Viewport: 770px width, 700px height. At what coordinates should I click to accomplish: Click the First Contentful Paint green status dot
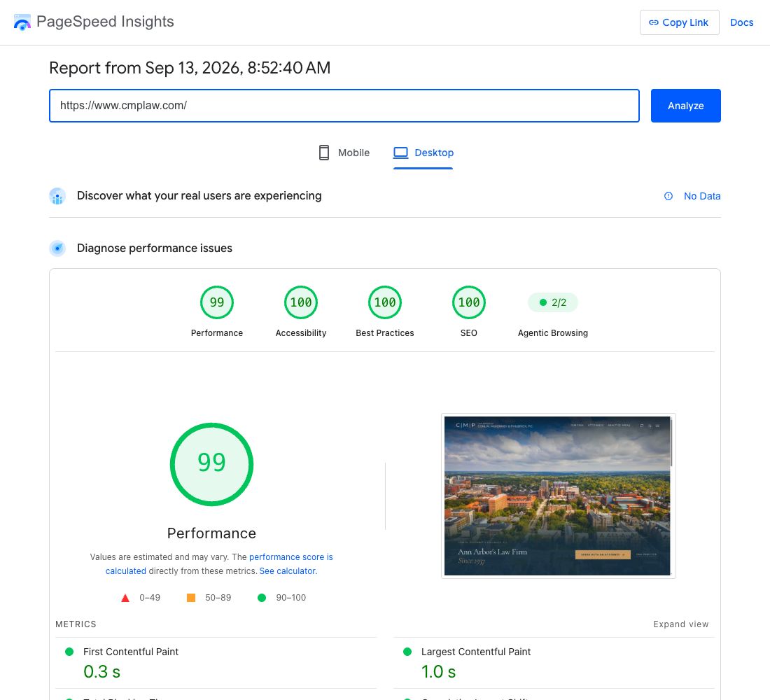pyautogui.click(x=69, y=652)
